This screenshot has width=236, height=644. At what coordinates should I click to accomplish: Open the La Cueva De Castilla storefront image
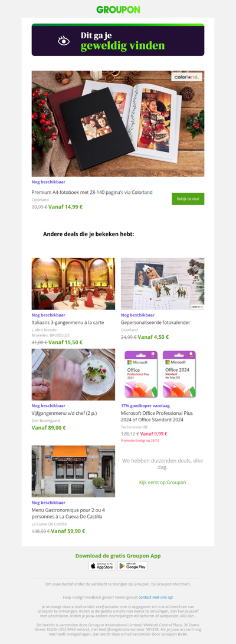click(x=73, y=471)
